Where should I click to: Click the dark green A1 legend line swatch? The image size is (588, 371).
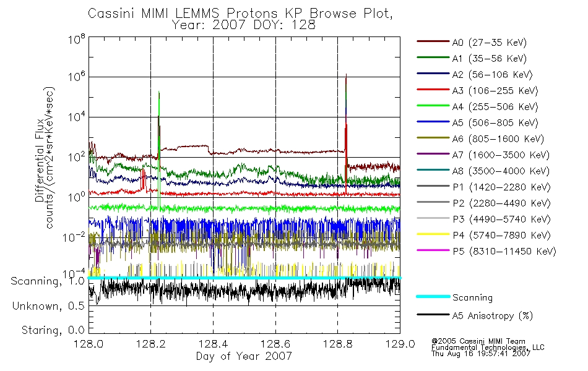pyautogui.click(x=433, y=58)
